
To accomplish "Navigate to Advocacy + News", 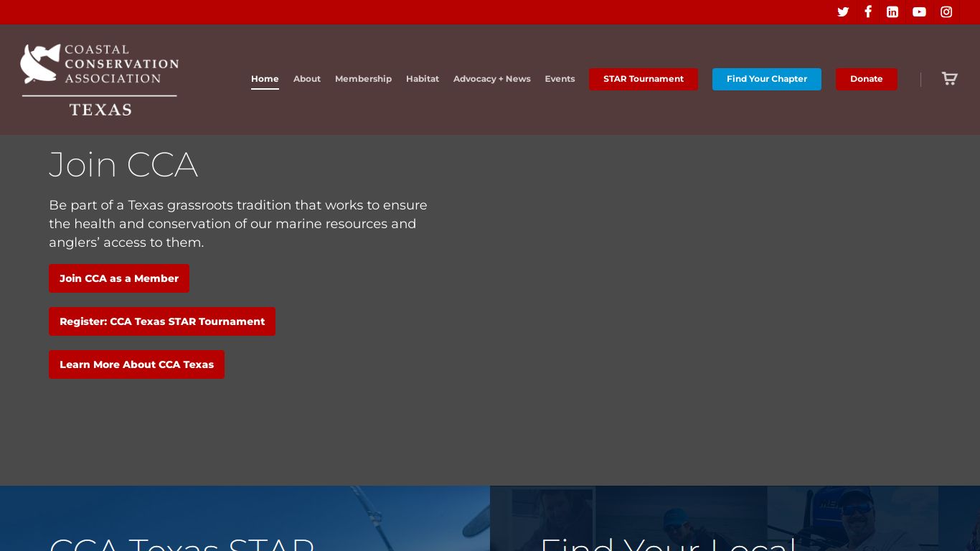I will pyautogui.click(x=492, y=79).
